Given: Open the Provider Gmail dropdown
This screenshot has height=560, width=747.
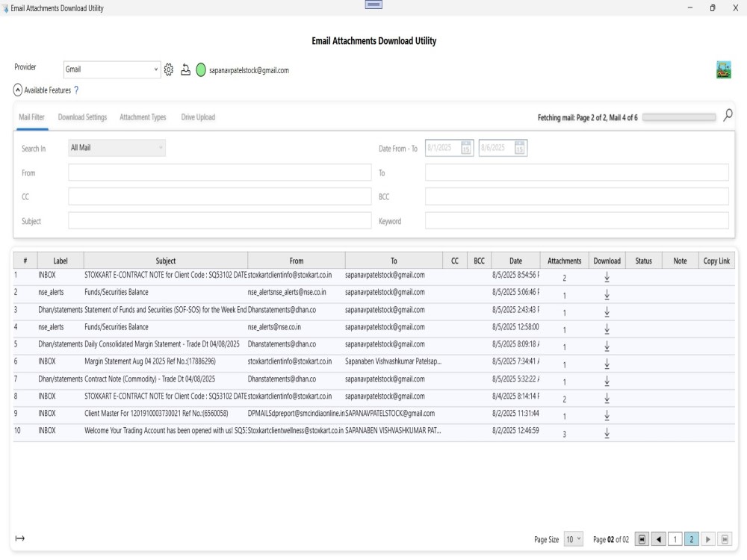Looking at the screenshot, I should click(x=111, y=69).
